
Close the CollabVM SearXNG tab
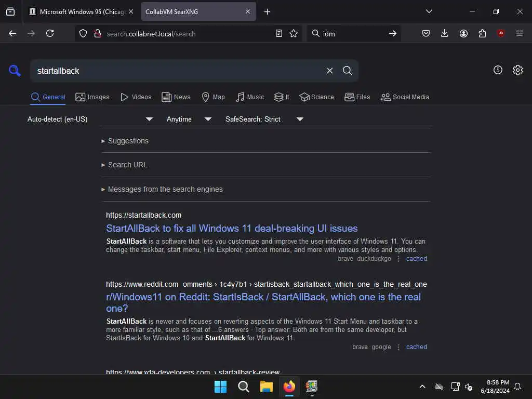pos(248,11)
